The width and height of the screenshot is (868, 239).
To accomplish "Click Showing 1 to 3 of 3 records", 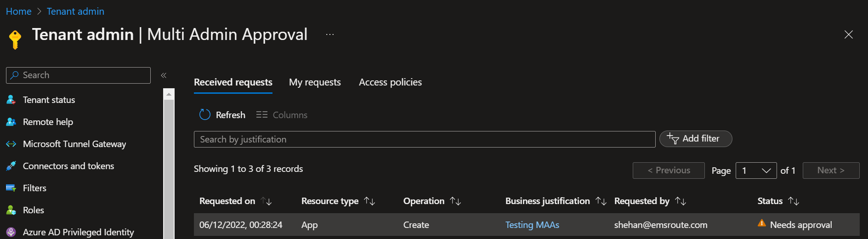I will coord(248,169).
